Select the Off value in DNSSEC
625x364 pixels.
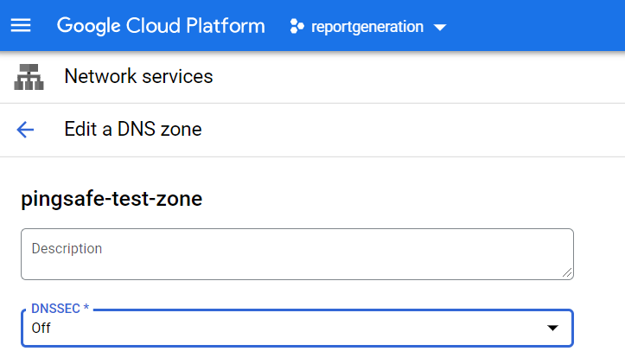click(x=41, y=329)
